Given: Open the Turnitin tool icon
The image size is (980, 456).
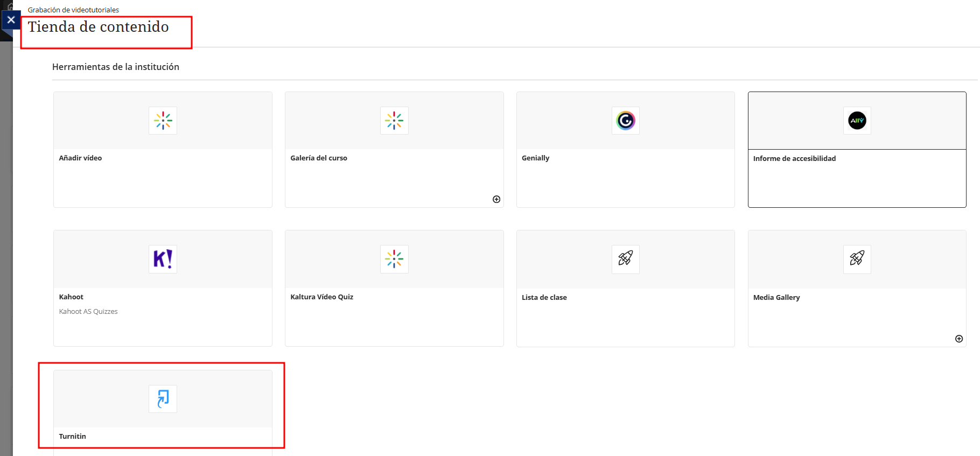Looking at the screenshot, I should [163, 399].
